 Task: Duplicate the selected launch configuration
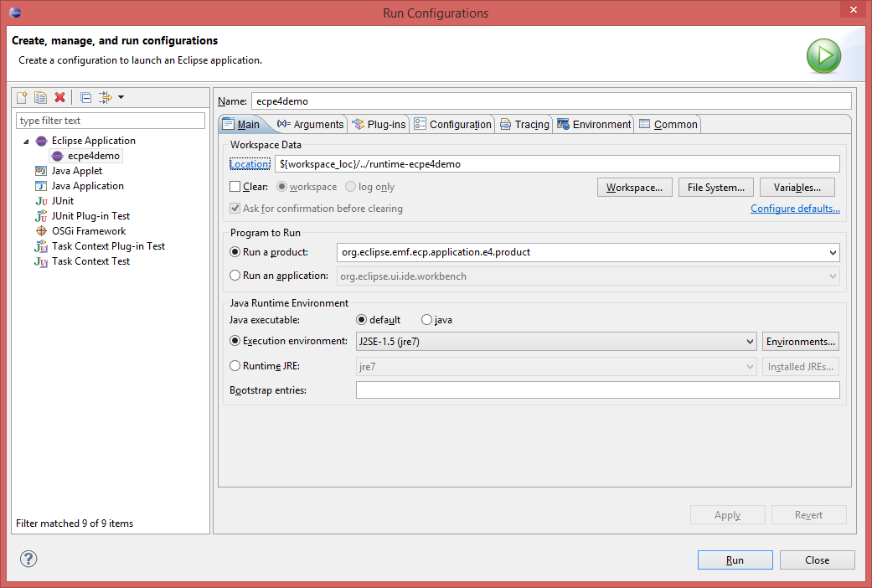pos(40,98)
